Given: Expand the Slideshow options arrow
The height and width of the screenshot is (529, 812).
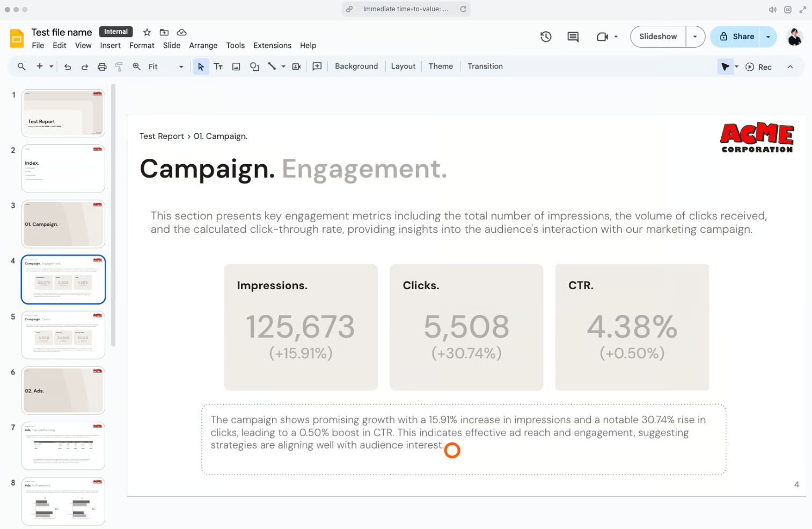Looking at the screenshot, I should 695,36.
